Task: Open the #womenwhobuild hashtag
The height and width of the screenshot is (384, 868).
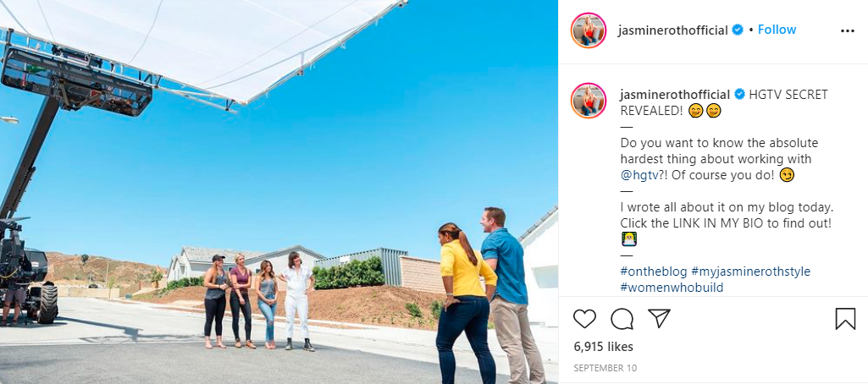Action: pyautogui.click(x=672, y=288)
